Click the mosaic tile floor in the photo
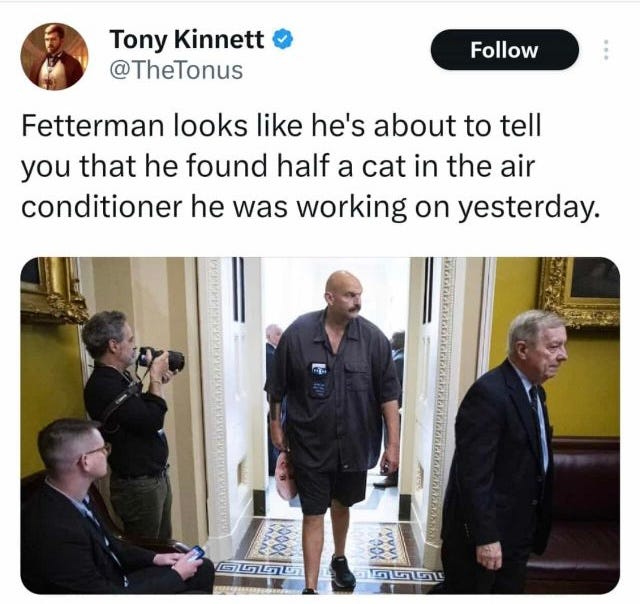This screenshot has width=640, height=604. pyautogui.click(x=327, y=557)
